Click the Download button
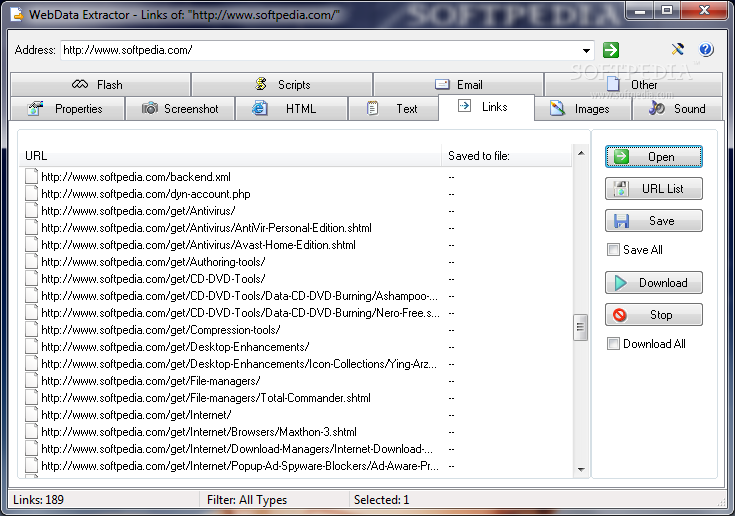Screen dimensions: 735x516 [653, 283]
